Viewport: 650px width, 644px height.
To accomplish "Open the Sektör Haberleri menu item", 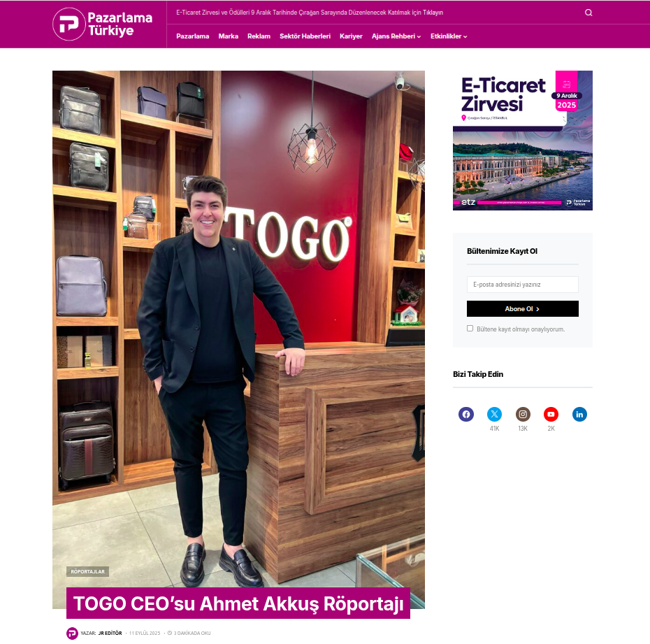I will coord(305,36).
